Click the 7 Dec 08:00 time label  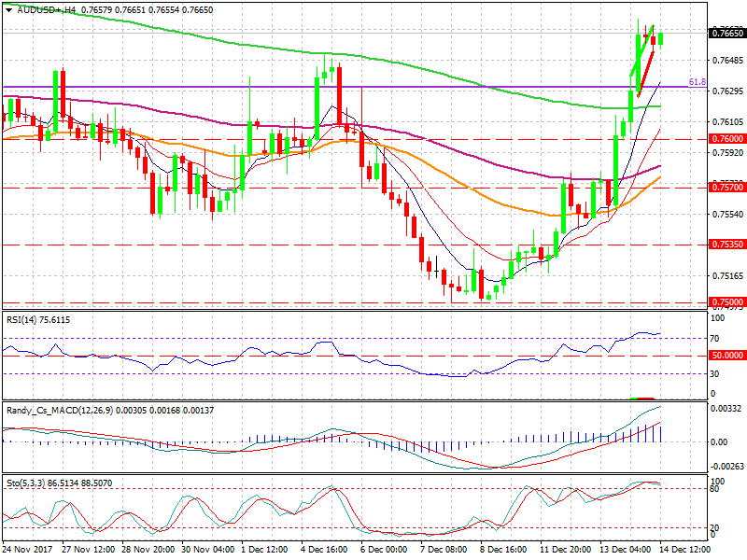click(444, 549)
